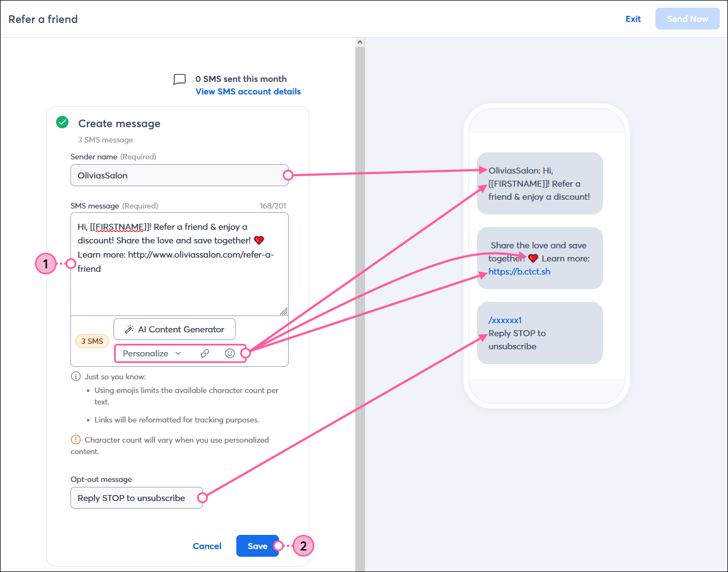Click inside the SMS message textarea
Viewport: 728px width, 572px height.
tap(180, 264)
